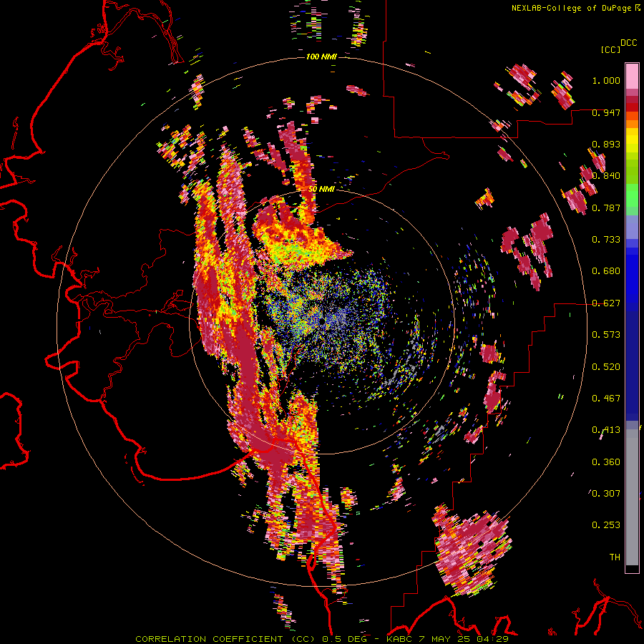The height and width of the screenshot is (644, 644).
Task: Click the 0.573 scale value
Action: 606,335
